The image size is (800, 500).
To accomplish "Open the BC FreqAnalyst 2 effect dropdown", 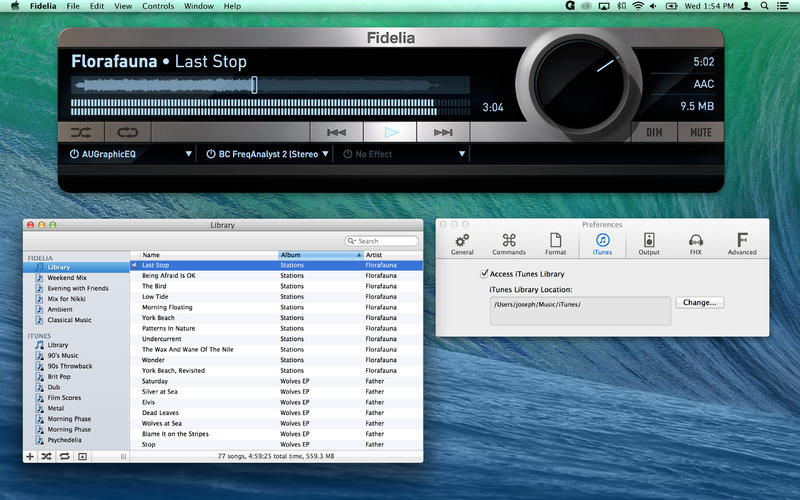I will click(x=326, y=154).
